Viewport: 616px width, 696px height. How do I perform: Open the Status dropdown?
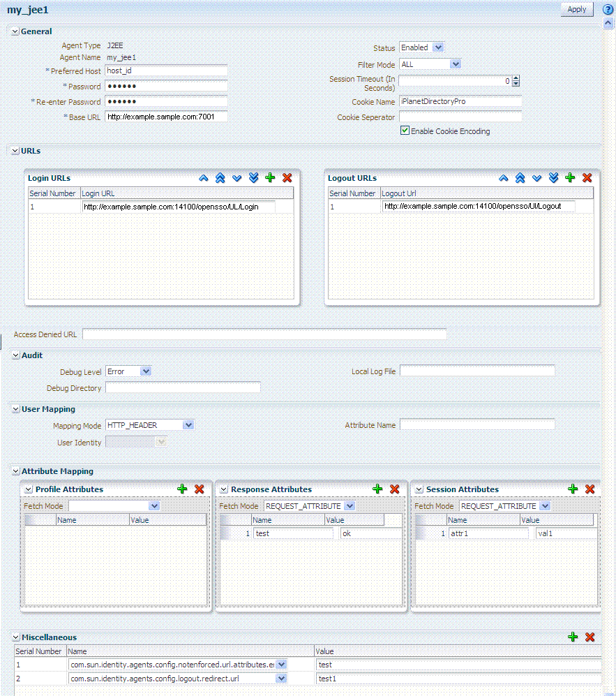click(x=438, y=47)
